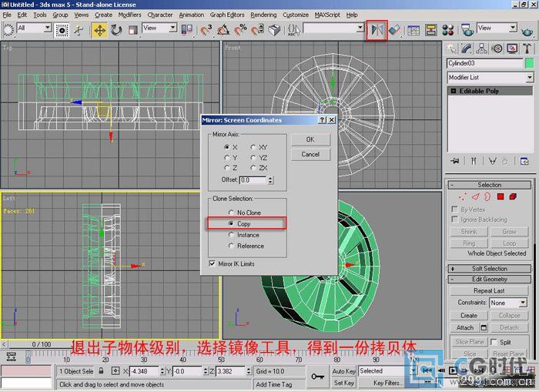Select the Move transform tool
The image size is (539, 392).
[99, 30]
